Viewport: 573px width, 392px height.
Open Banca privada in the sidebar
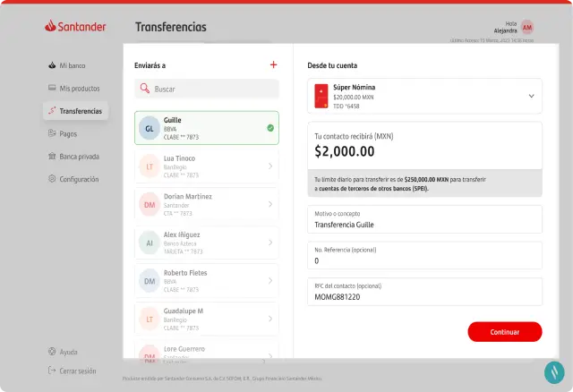click(73, 157)
